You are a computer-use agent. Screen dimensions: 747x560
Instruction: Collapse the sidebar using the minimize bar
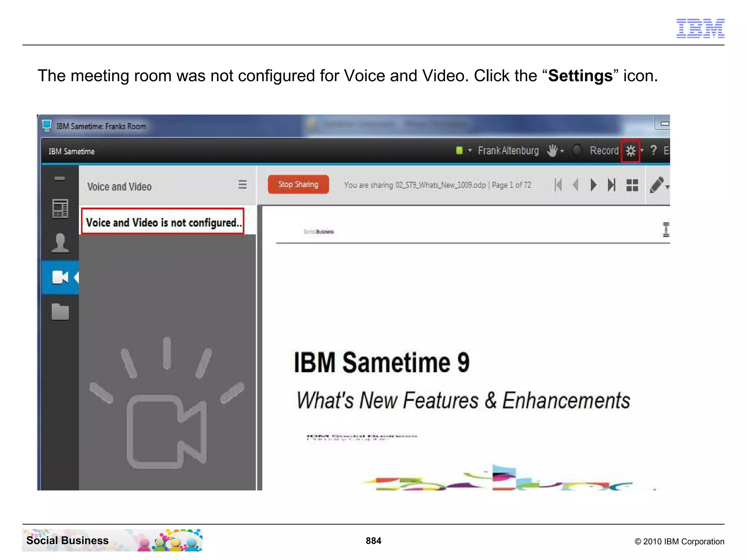60,179
